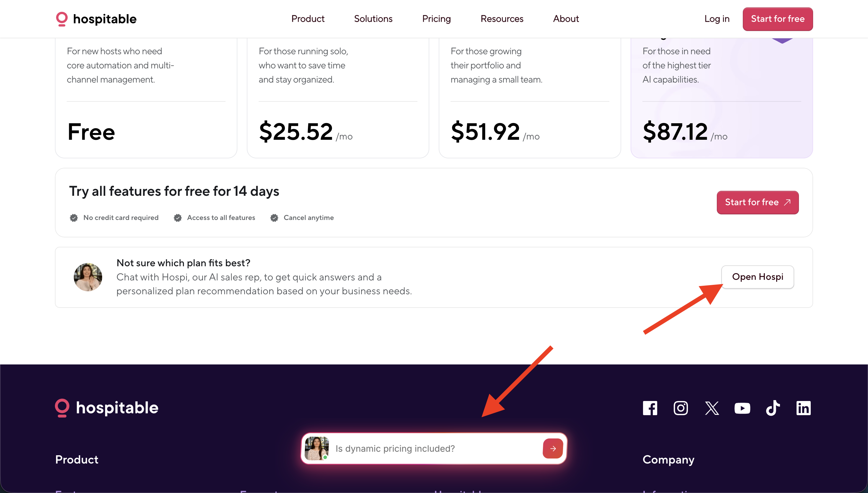This screenshot has height=493, width=868.
Task: Click the Open Hospi button
Action: [758, 277]
